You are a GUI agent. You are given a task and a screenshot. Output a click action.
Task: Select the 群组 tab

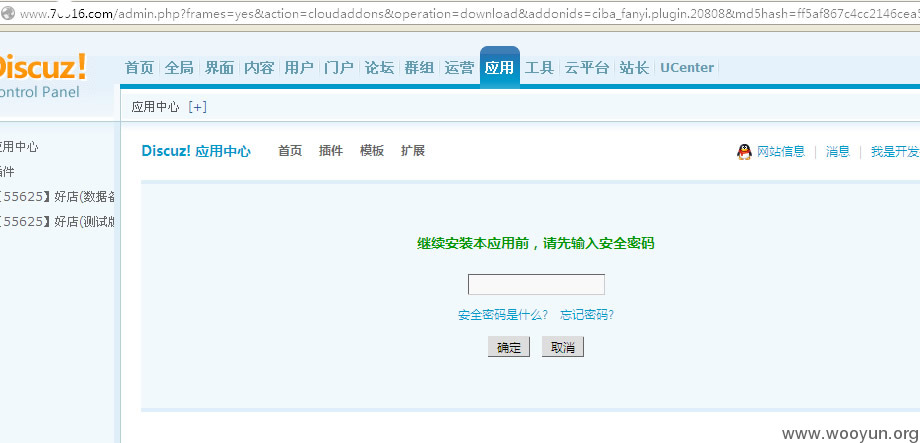pos(419,67)
